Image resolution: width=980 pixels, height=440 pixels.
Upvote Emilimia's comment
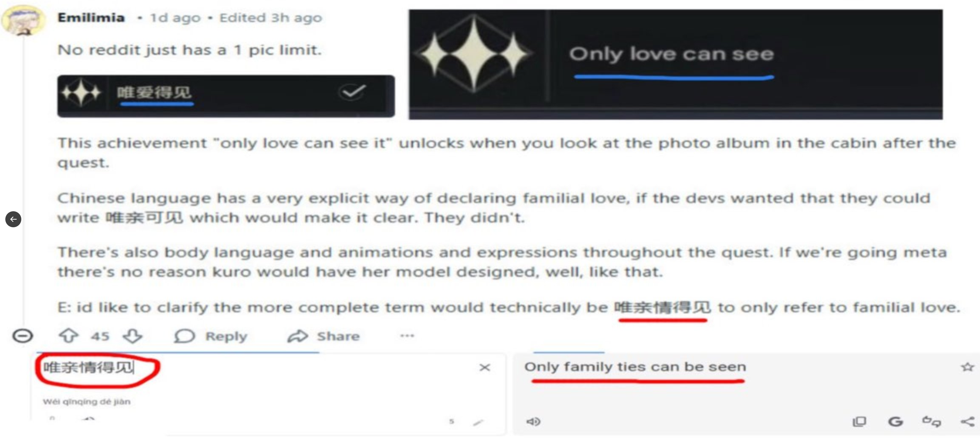click(68, 336)
